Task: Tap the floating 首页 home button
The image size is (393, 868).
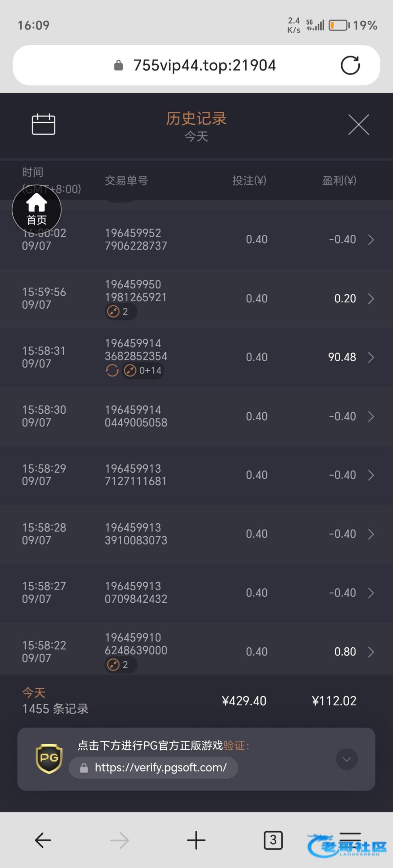Action: click(37, 209)
